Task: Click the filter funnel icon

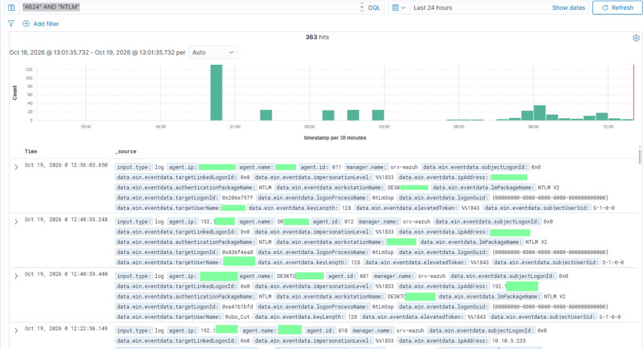Action: 11,24
